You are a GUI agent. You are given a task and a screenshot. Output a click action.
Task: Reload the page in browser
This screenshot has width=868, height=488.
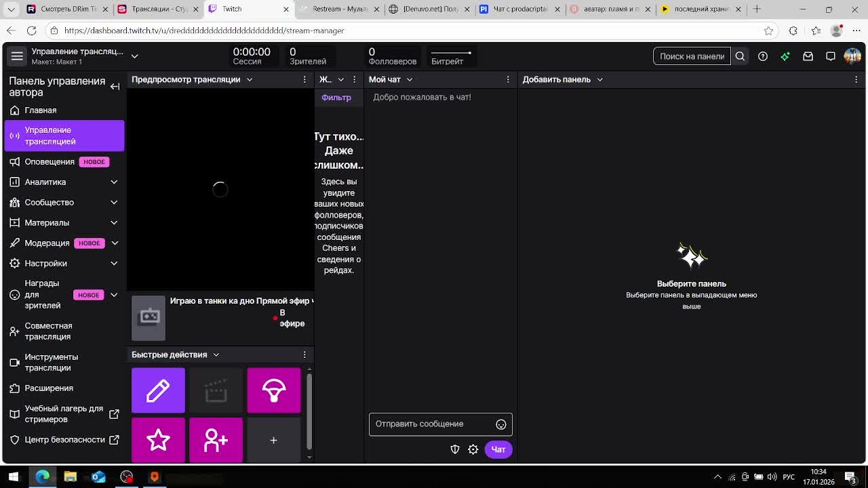click(x=31, y=30)
